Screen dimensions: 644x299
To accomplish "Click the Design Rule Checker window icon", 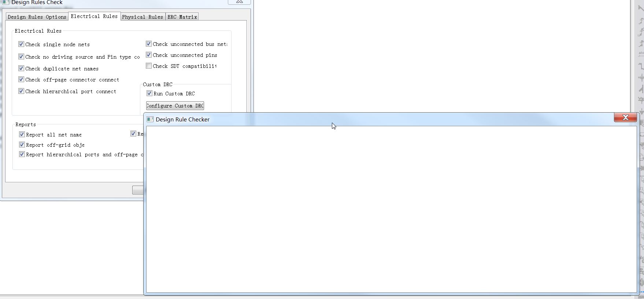I will pyautogui.click(x=150, y=119).
